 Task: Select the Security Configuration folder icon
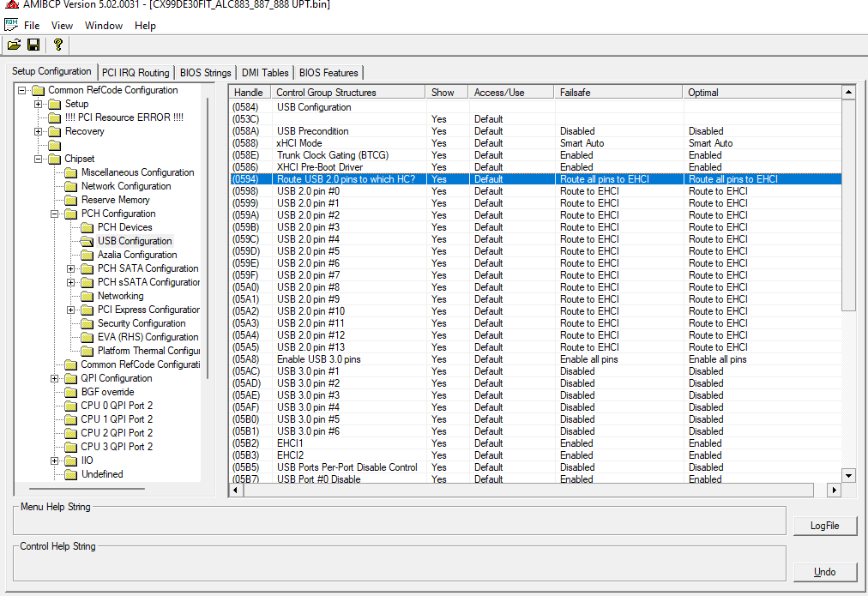[87, 323]
